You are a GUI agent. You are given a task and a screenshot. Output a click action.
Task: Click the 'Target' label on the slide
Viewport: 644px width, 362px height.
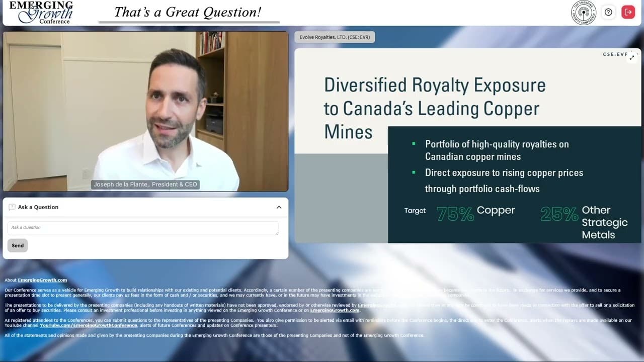point(415,211)
